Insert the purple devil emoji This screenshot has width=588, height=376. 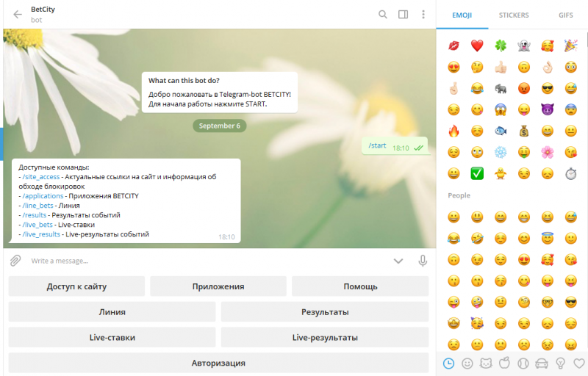[x=548, y=109]
